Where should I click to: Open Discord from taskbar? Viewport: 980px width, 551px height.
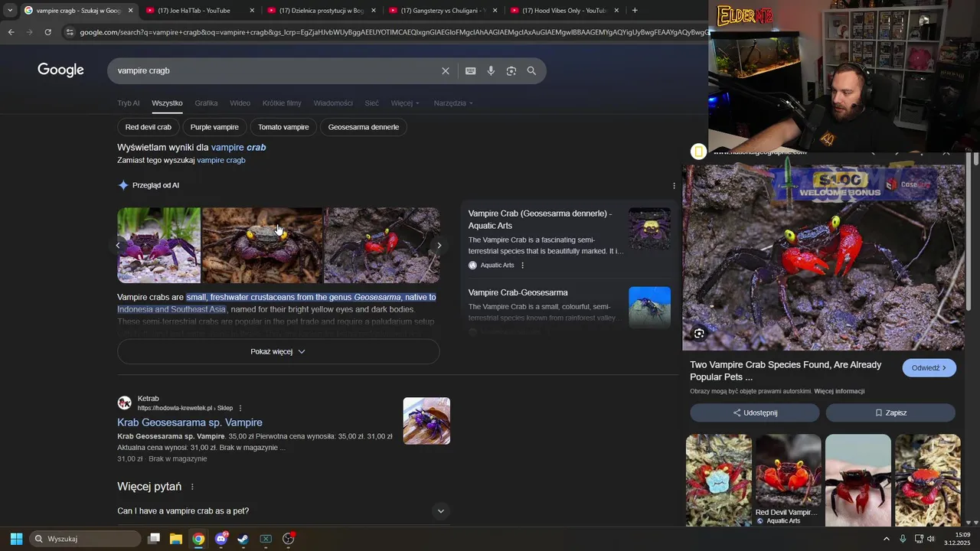[221, 539]
